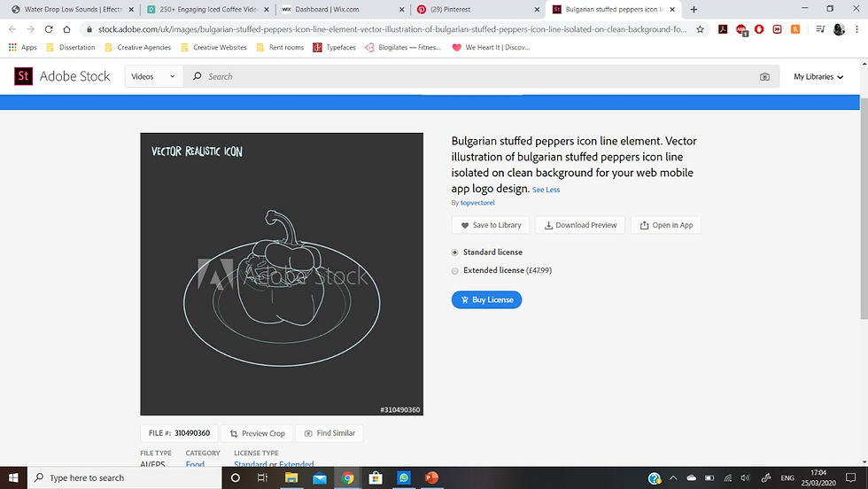Show hidden system tray icons

(673, 477)
